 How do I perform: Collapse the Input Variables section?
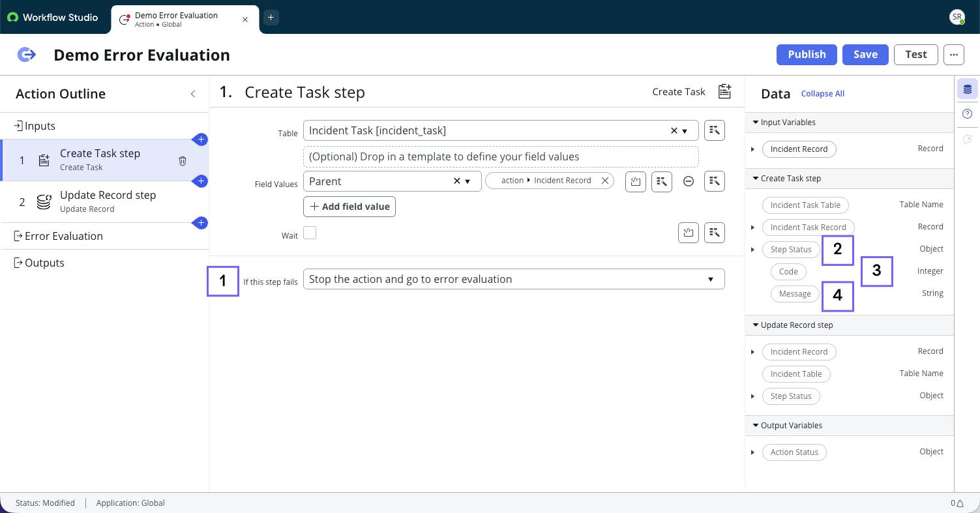pos(756,122)
